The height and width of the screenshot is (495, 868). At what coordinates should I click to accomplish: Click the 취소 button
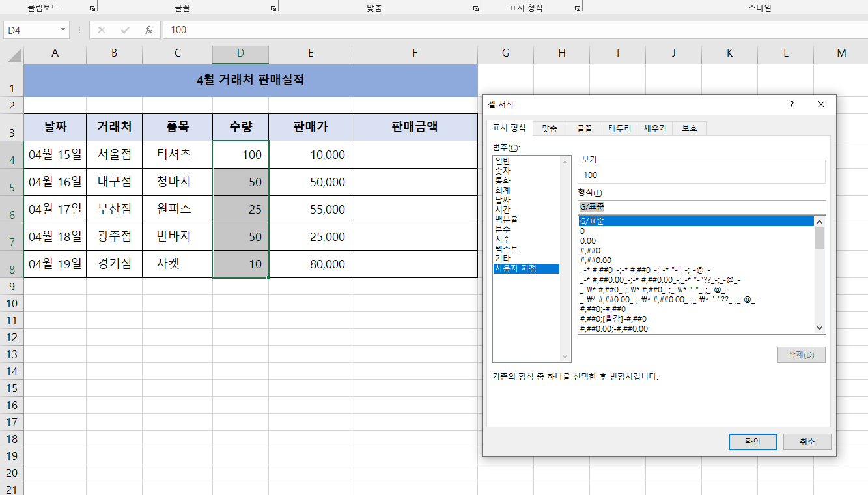coord(807,442)
